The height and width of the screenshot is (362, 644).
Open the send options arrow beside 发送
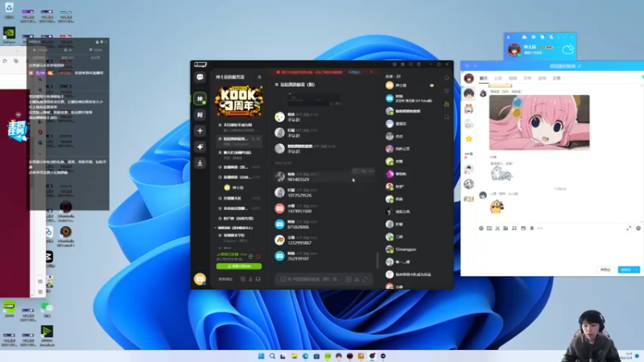click(x=637, y=269)
